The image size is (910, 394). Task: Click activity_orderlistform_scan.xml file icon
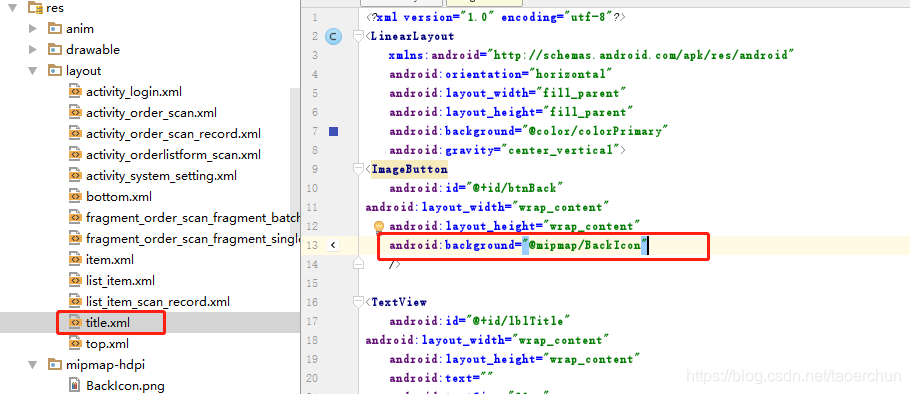75,155
